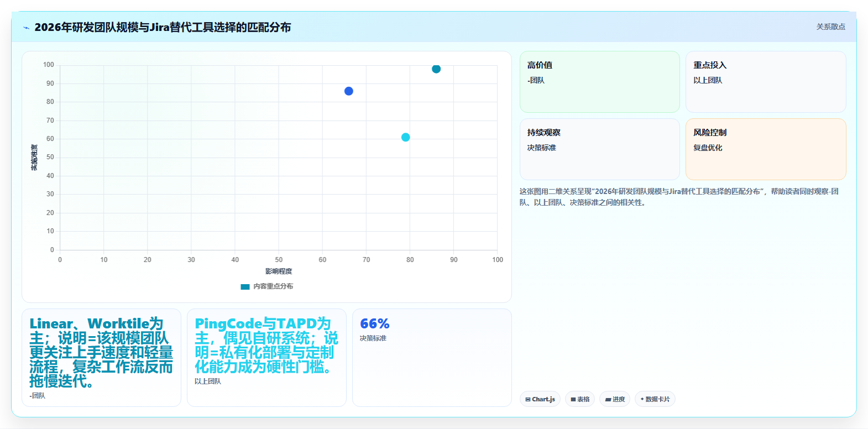Click the chart title 2026年研发团队规模
Image resolution: width=868 pixels, height=429 pixels.
tap(163, 27)
